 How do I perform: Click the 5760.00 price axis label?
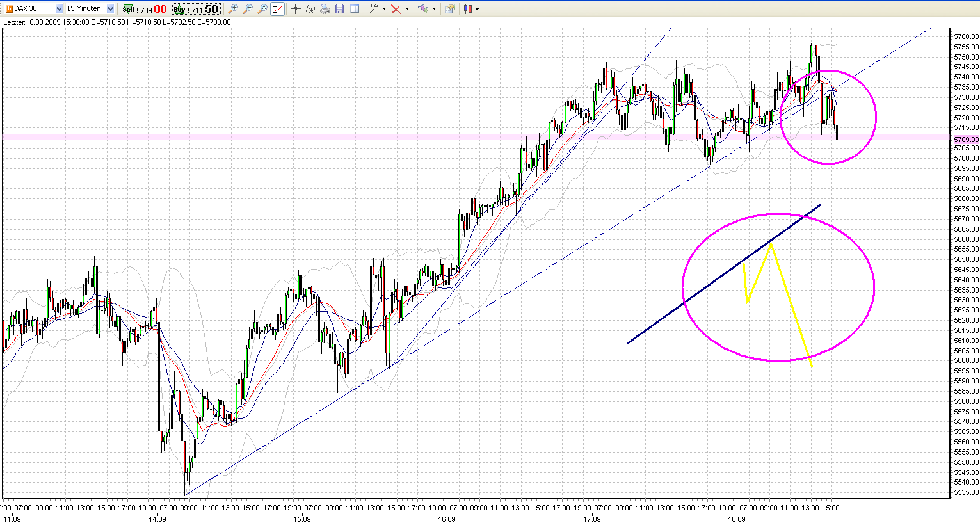pos(966,36)
